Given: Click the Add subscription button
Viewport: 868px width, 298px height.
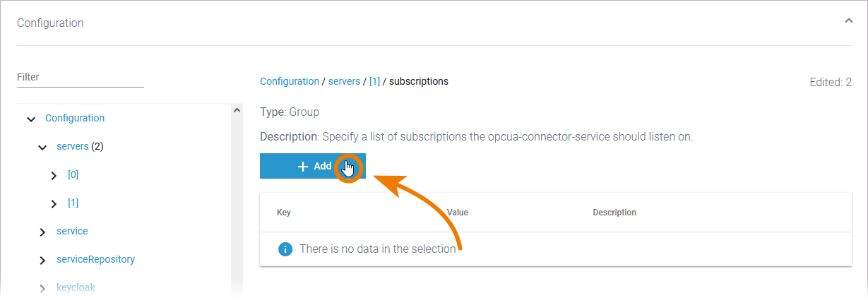Looking at the screenshot, I should 312,167.
